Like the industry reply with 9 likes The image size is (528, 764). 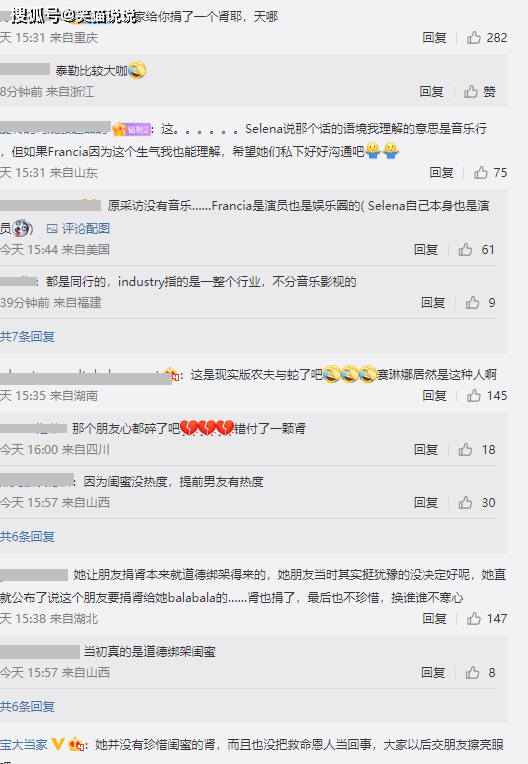pos(472,303)
